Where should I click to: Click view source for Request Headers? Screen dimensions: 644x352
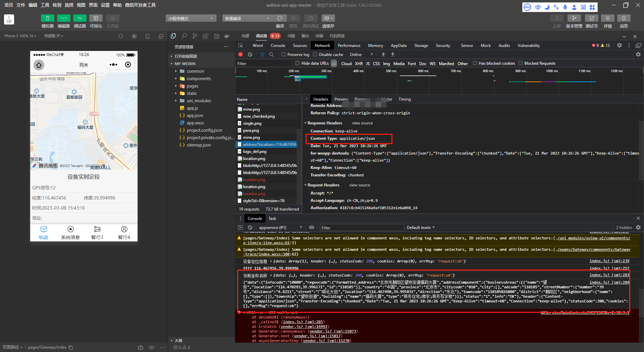pyautogui.click(x=360, y=185)
